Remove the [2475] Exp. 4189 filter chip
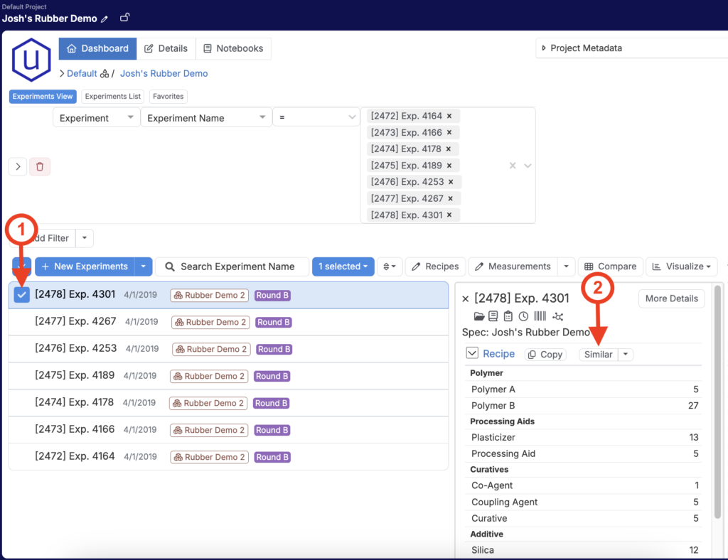Image resolution: width=728 pixels, height=560 pixels. click(449, 166)
